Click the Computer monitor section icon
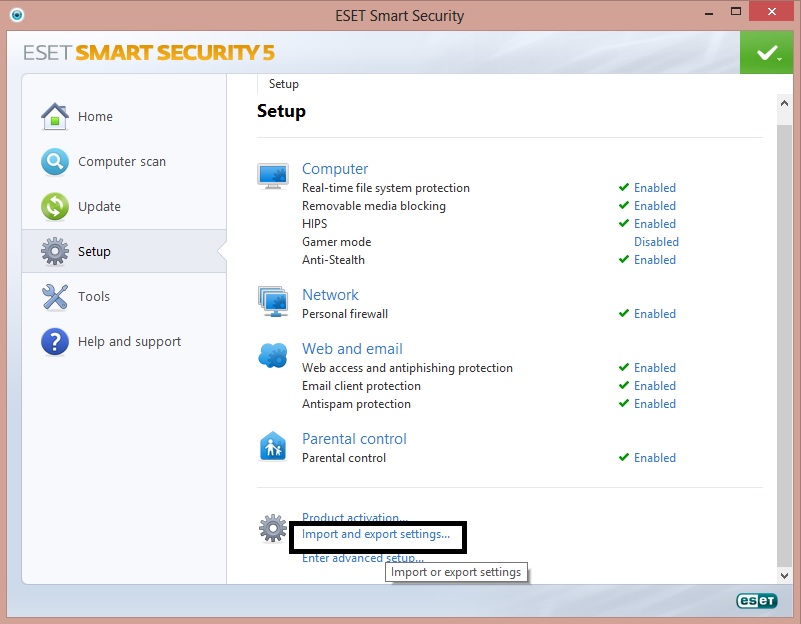The height and width of the screenshot is (624, 801). click(273, 176)
